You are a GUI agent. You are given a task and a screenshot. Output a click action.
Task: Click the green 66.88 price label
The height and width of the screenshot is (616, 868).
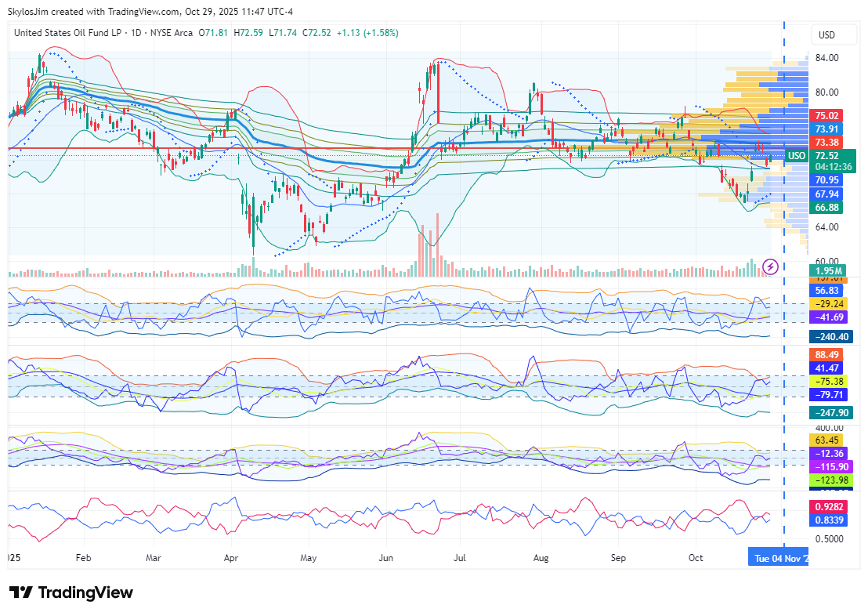[827, 207]
